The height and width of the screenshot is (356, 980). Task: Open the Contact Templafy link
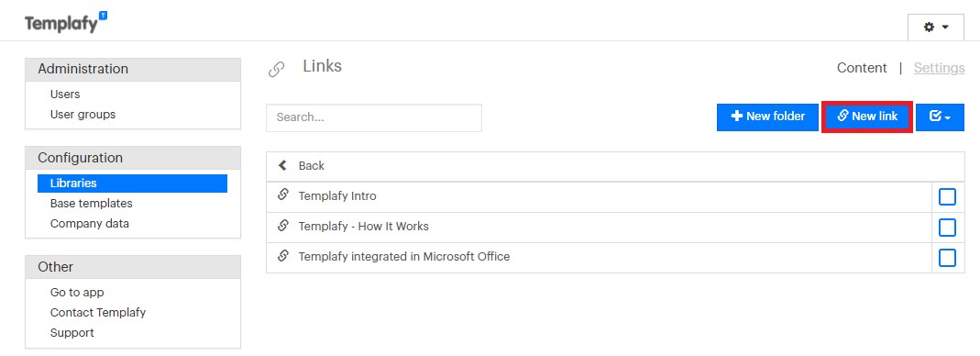(x=98, y=312)
